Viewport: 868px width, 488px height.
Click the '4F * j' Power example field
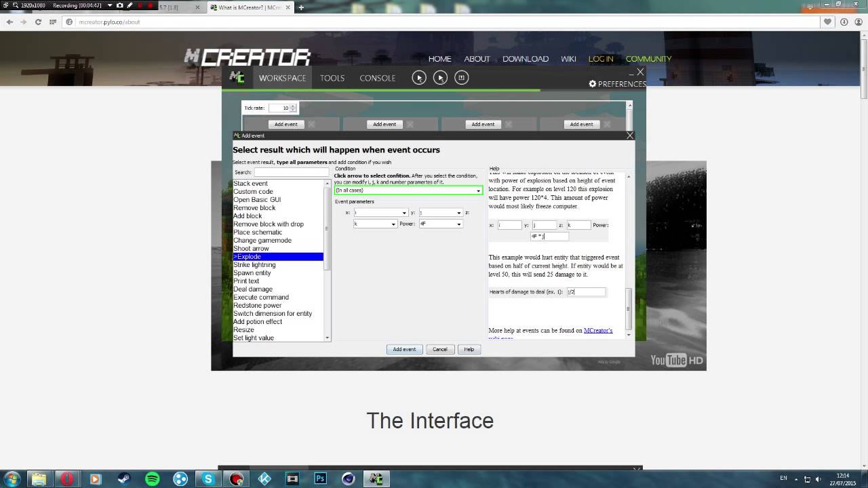[549, 237]
